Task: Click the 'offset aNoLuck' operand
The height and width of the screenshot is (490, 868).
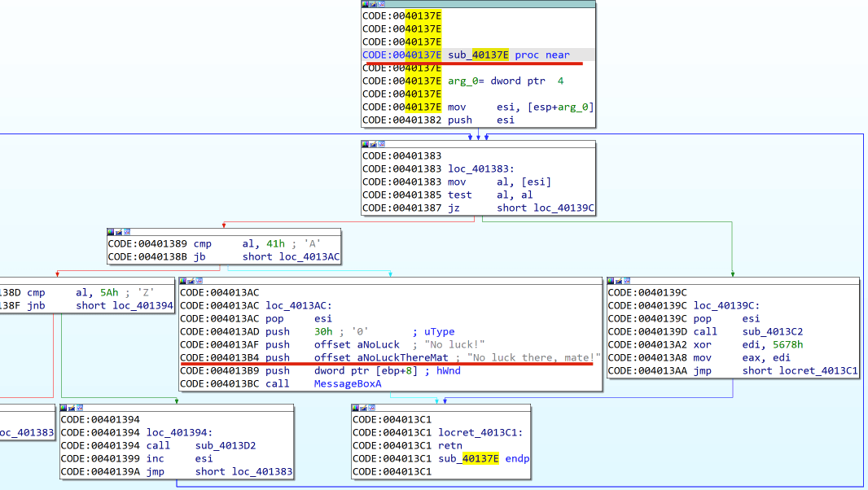Action: 357,344
